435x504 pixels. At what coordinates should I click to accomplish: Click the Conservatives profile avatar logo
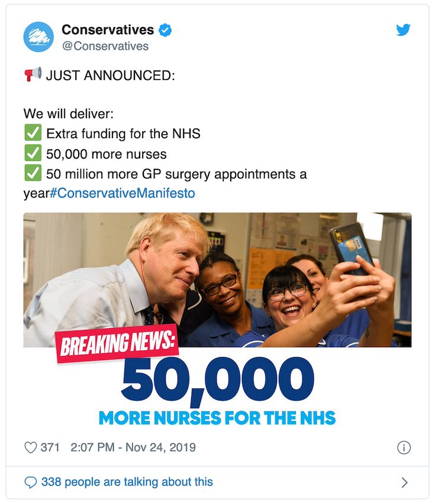pyautogui.click(x=38, y=37)
